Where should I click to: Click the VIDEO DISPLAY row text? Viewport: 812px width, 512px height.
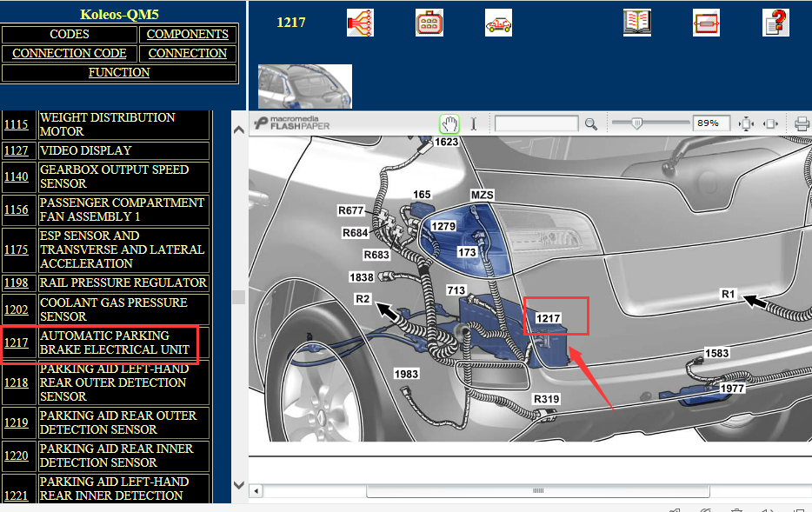point(86,150)
